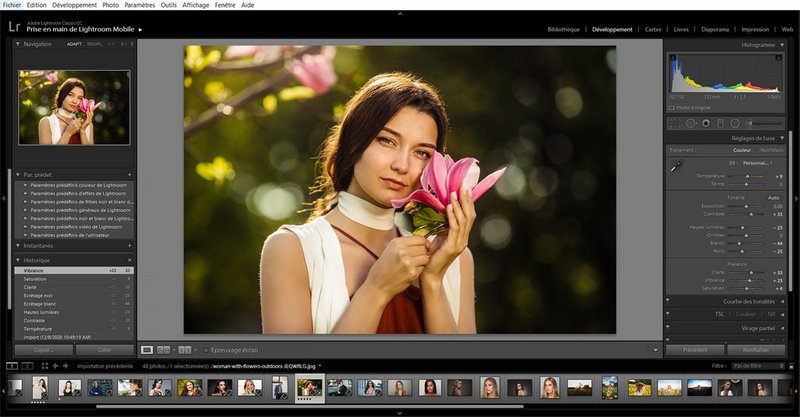Image resolution: width=800 pixels, height=417 pixels.
Task: Add a snapshot in Instantanés panel
Action: coord(129,245)
